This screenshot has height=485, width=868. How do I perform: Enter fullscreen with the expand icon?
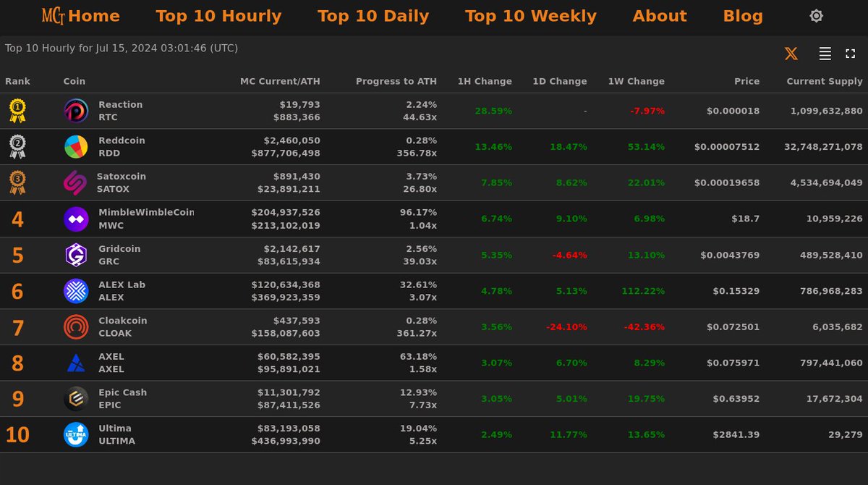(x=850, y=54)
